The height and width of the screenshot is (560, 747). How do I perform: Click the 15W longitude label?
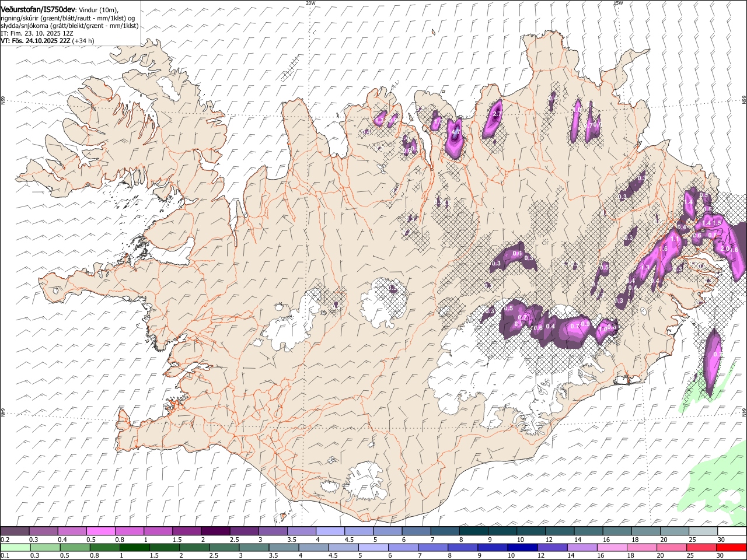pos(618,3)
